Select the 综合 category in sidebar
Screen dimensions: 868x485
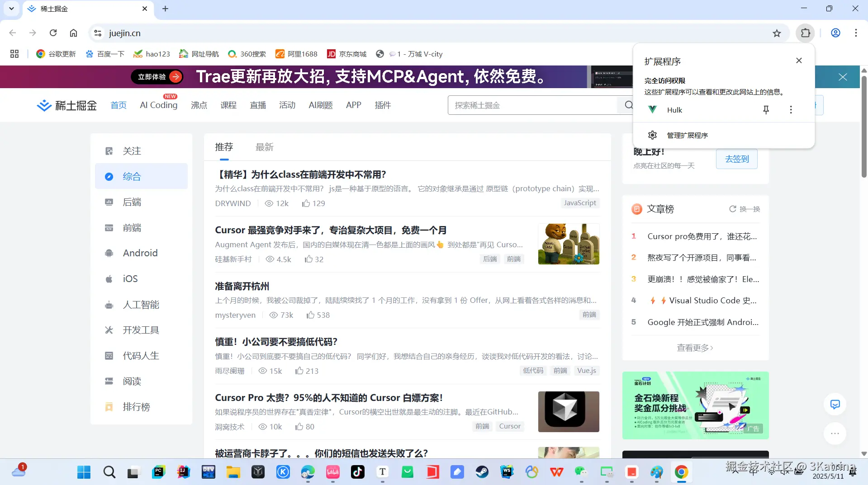[x=141, y=176]
